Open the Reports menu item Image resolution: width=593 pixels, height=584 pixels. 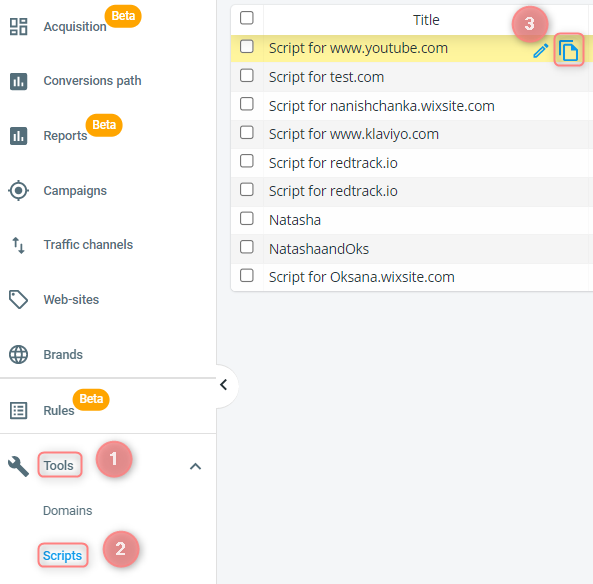(x=65, y=135)
